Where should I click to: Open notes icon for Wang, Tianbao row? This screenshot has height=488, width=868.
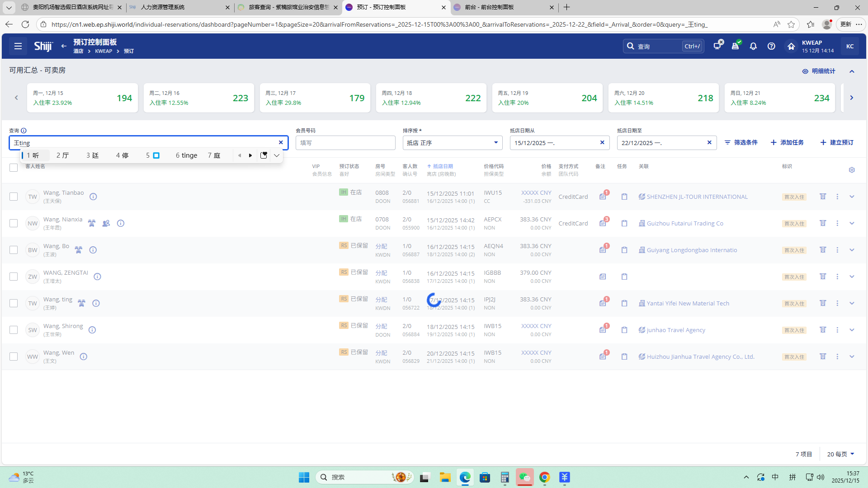(x=603, y=197)
